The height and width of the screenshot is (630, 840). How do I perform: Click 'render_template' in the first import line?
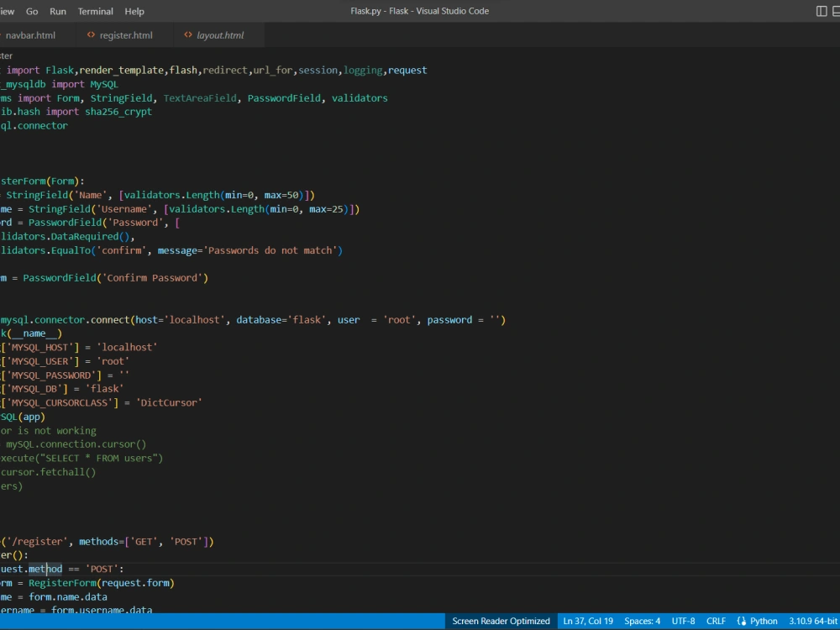(121, 71)
